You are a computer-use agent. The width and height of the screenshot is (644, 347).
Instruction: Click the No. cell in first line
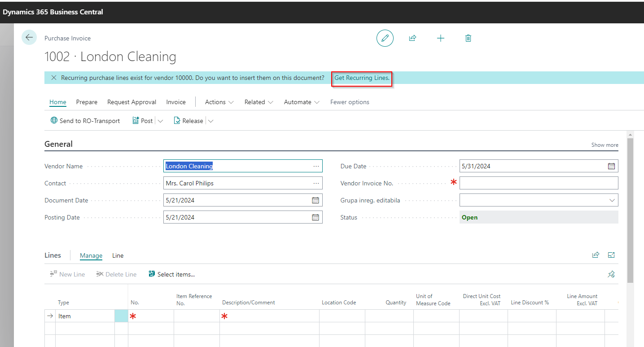coord(151,316)
